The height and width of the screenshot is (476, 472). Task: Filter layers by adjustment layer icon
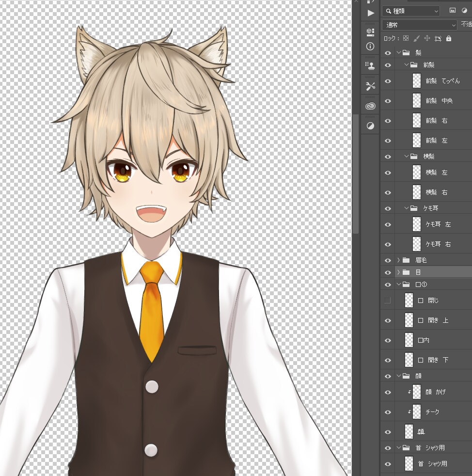tap(464, 11)
